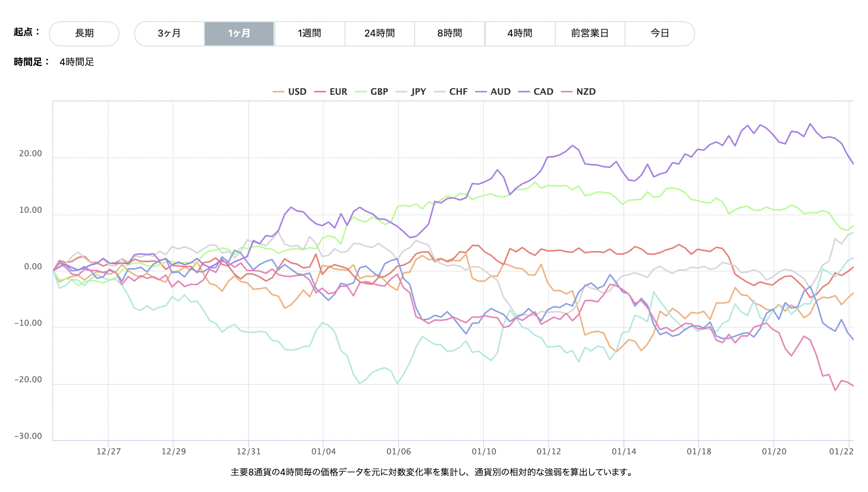Click the 01/06 date axis label
The image size is (868, 492).
[399, 452]
